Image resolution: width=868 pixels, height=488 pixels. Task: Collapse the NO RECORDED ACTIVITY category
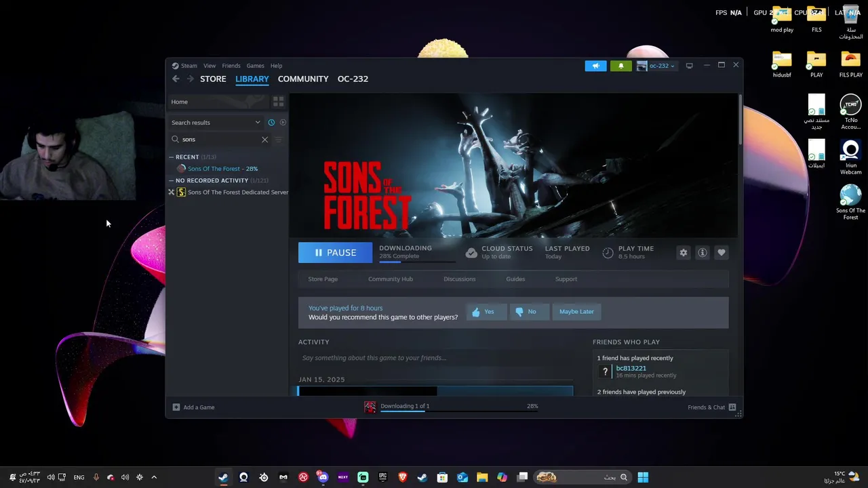click(172, 181)
